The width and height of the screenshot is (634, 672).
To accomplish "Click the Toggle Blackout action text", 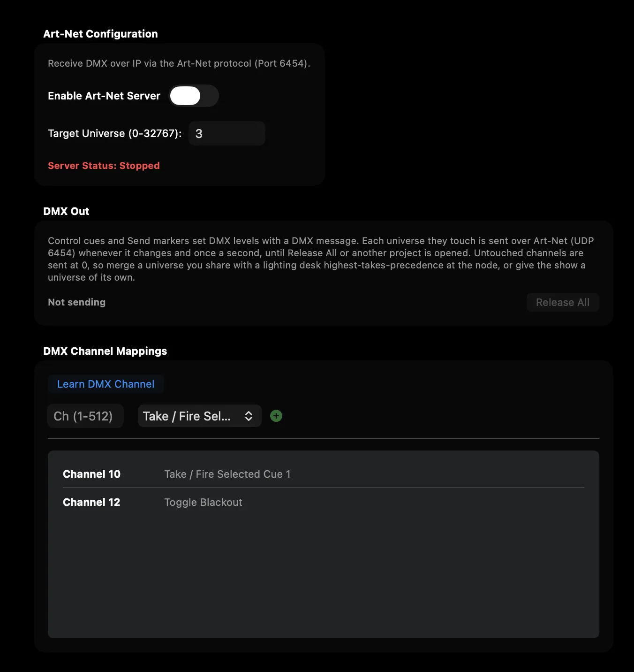I will click(x=203, y=502).
